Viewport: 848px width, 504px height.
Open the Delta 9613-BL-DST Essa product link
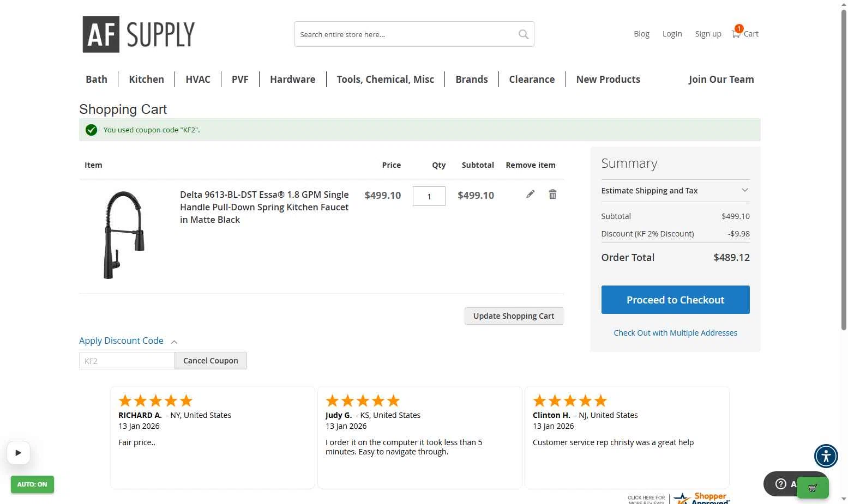(x=264, y=207)
